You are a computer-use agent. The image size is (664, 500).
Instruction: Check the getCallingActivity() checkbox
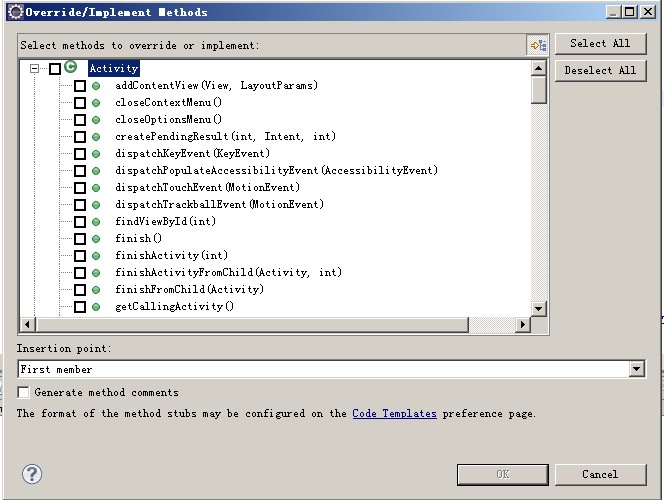[x=80, y=307]
